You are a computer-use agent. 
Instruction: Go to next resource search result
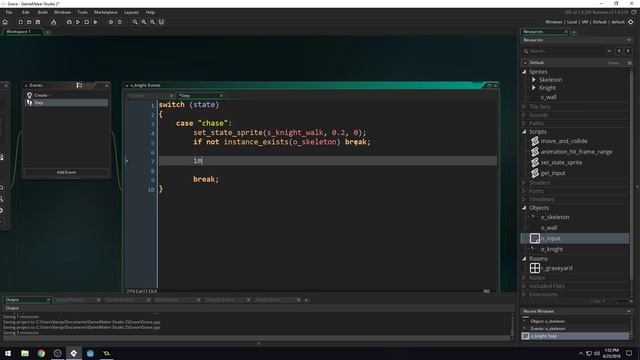coord(628,51)
